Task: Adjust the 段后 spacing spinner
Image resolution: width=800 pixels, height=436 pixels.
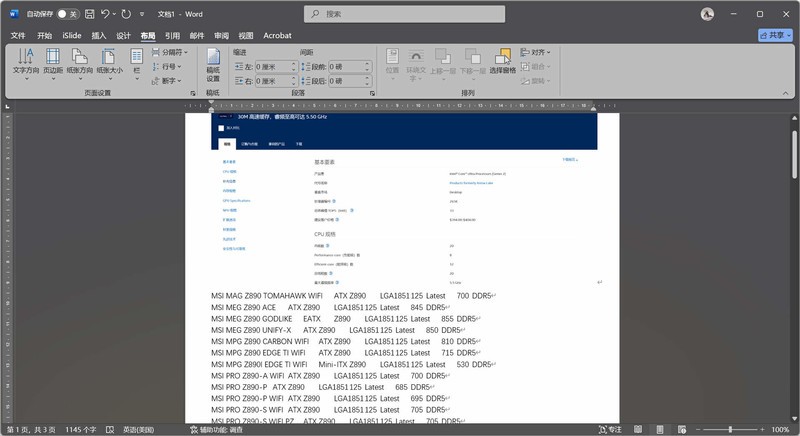Action: 367,81
